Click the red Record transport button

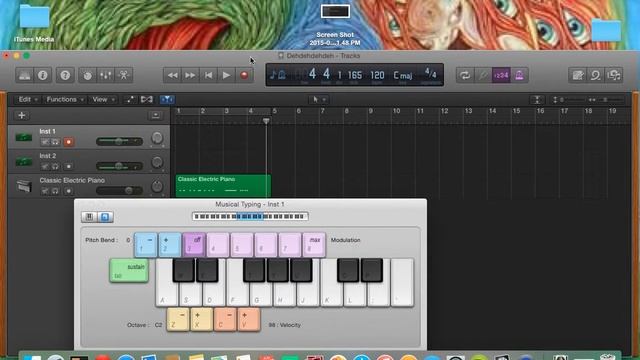tap(244, 75)
